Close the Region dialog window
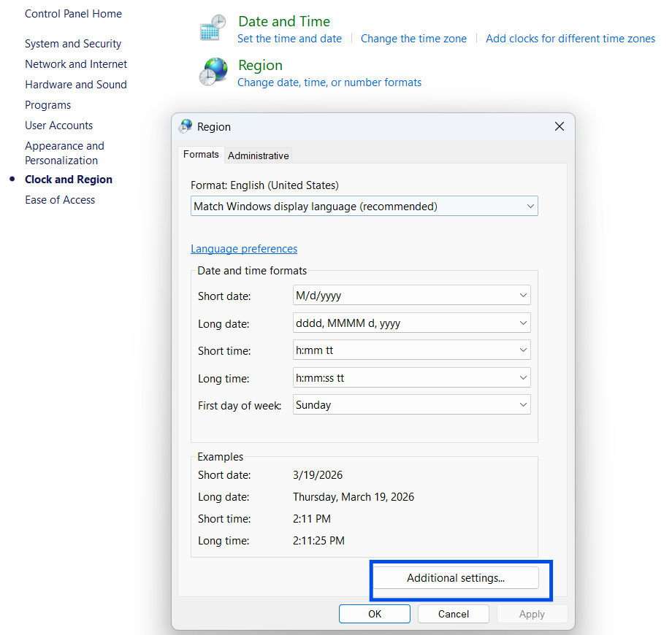The image size is (672, 635). pyautogui.click(x=560, y=126)
